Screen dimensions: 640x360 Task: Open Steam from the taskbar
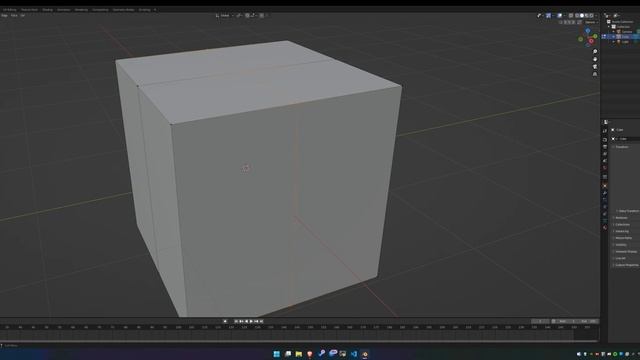click(x=322, y=354)
